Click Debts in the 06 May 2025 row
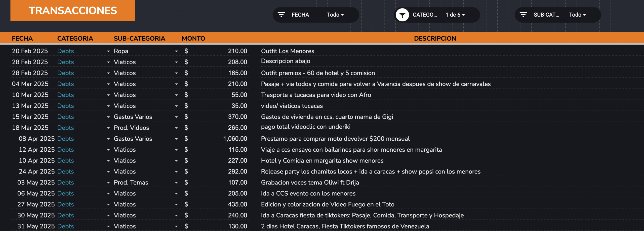This screenshot has width=644, height=231. [x=65, y=193]
